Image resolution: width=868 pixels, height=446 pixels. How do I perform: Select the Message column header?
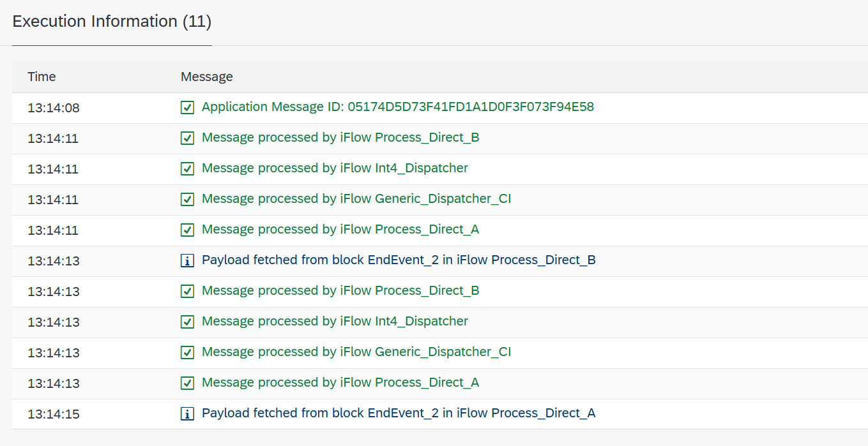[x=207, y=77]
